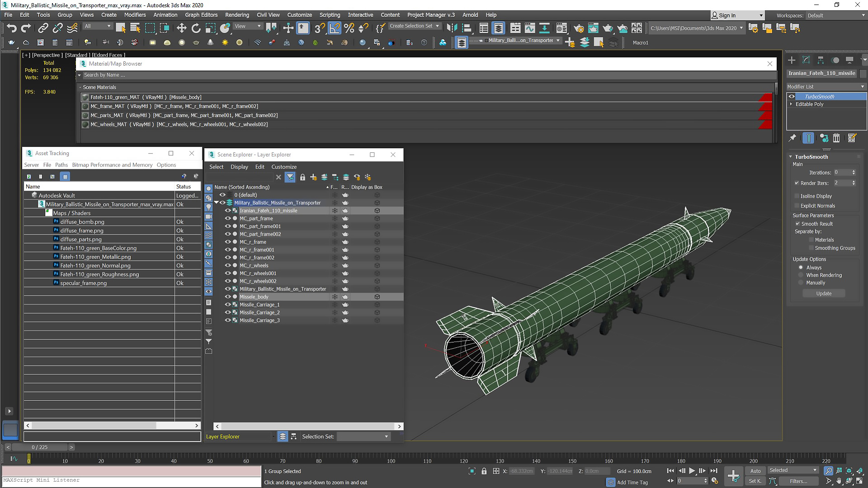868x488 pixels.
Task: Open the Create tab in command panel
Action: pyautogui.click(x=792, y=60)
